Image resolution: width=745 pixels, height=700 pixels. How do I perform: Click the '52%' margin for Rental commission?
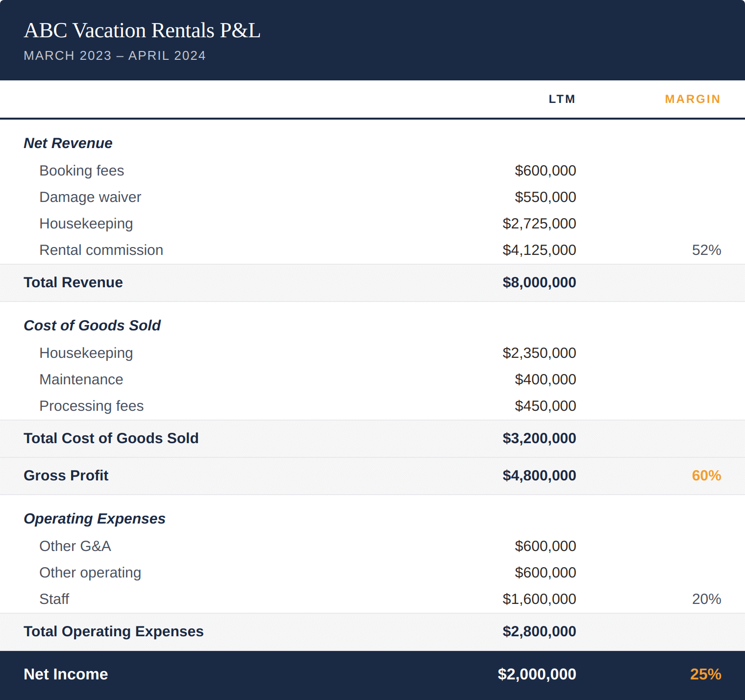point(706,250)
